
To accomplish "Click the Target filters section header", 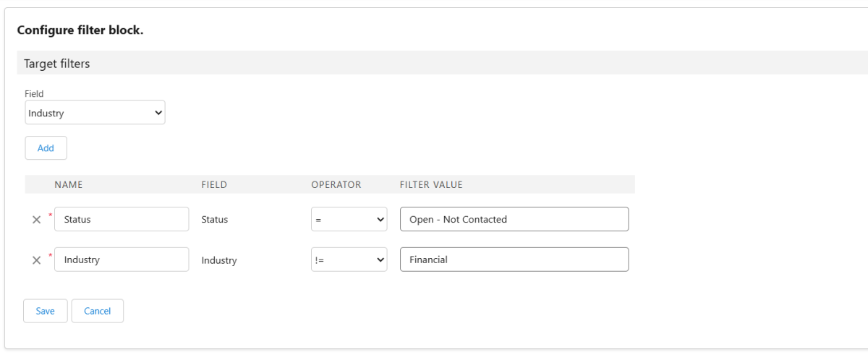I will click(x=57, y=64).
